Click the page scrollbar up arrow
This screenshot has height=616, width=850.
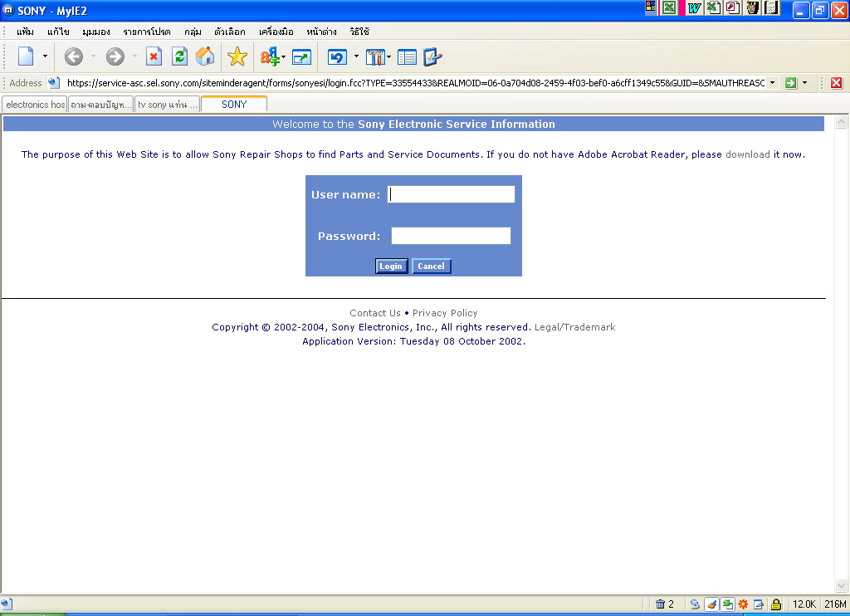pos(841,121)
